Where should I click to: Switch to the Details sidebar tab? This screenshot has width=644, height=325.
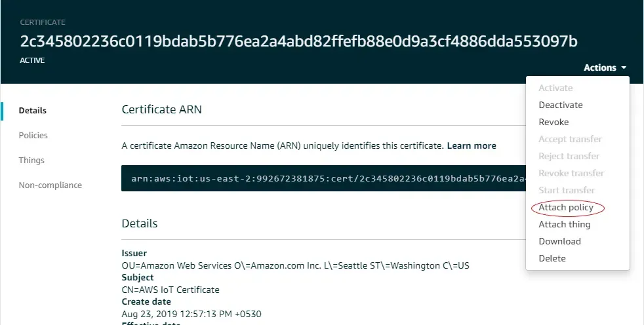32,111
